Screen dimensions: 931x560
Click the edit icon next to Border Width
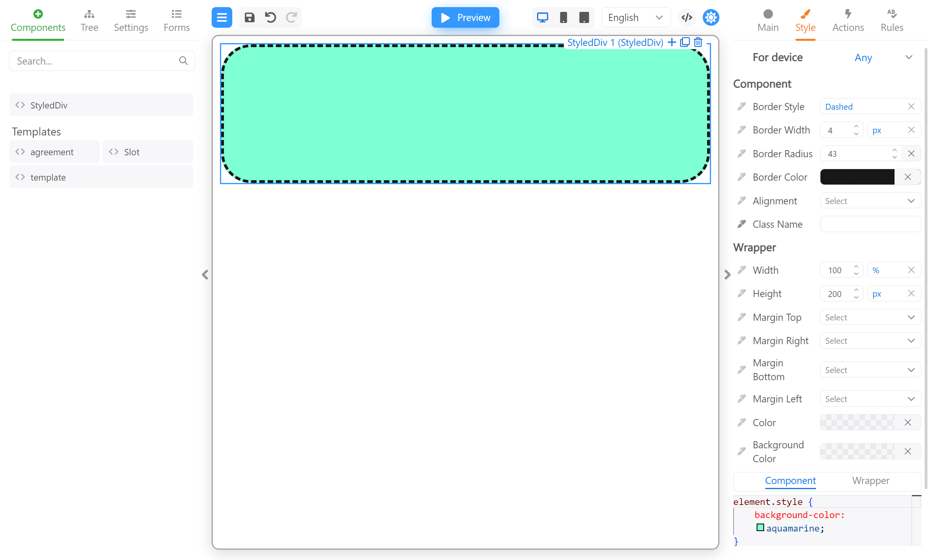coord(742,130)
